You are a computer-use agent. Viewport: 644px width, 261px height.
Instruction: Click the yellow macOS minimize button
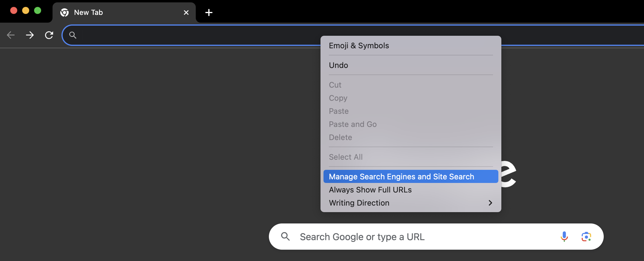tap(26, 11)
